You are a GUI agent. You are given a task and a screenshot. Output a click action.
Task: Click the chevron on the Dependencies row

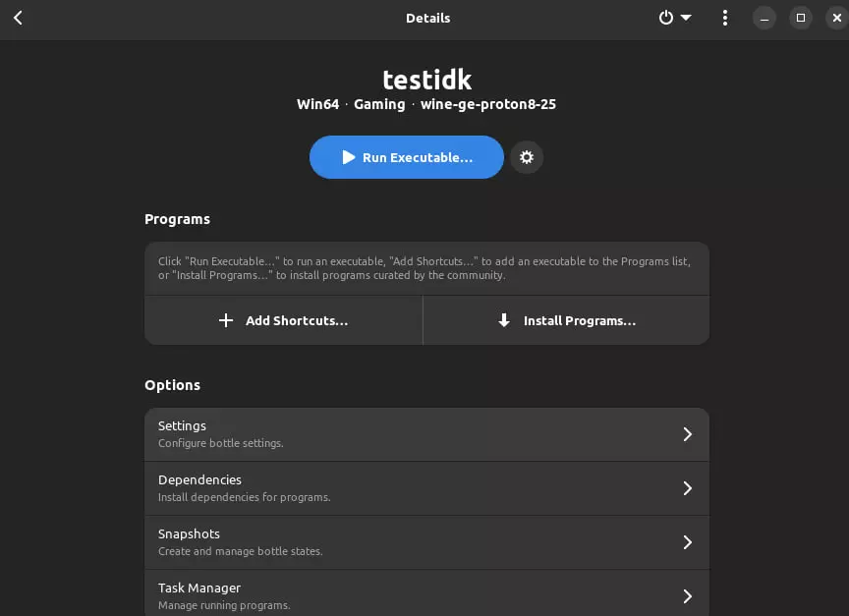pos(687,488)
